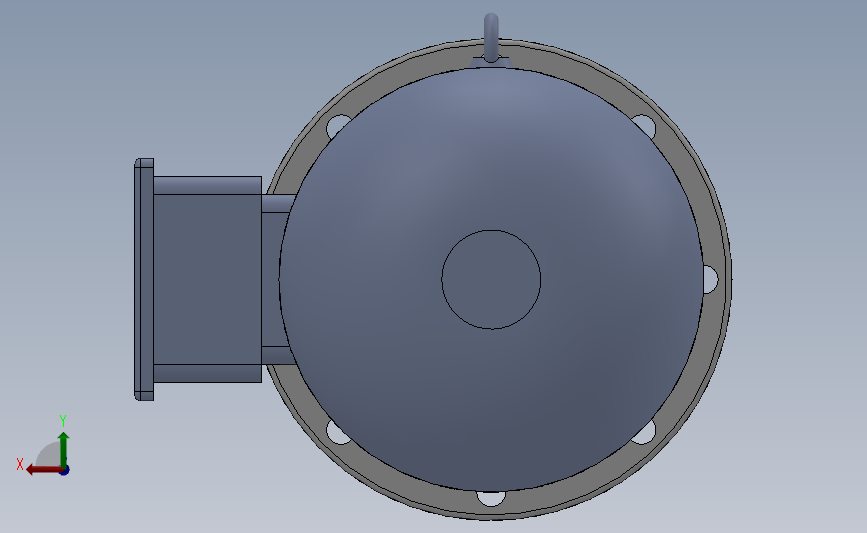Click the red X label of the triad
The height and width of the screenshot is (533, 867).
coord(20,464)
